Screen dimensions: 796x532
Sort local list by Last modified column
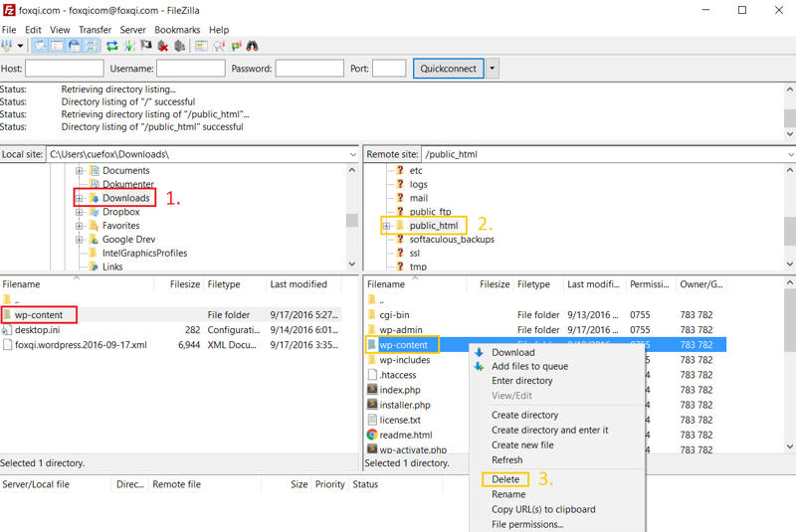point(298,284)
